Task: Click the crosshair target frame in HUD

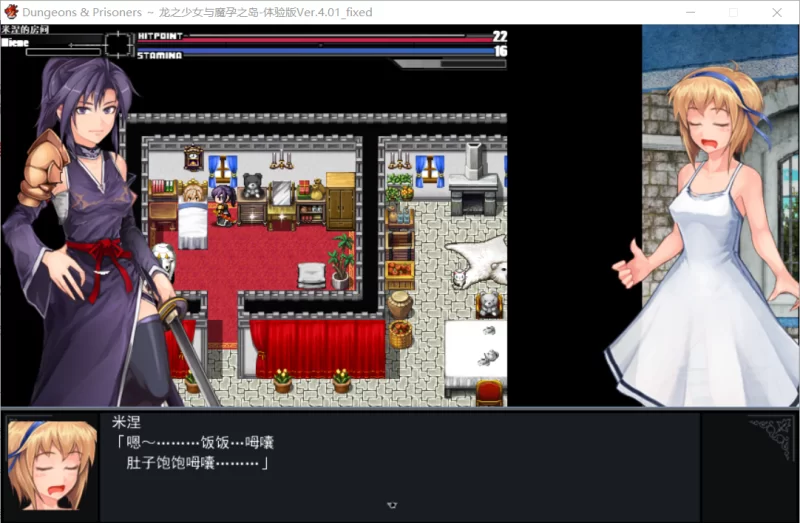Action: [x=118, y=44]
